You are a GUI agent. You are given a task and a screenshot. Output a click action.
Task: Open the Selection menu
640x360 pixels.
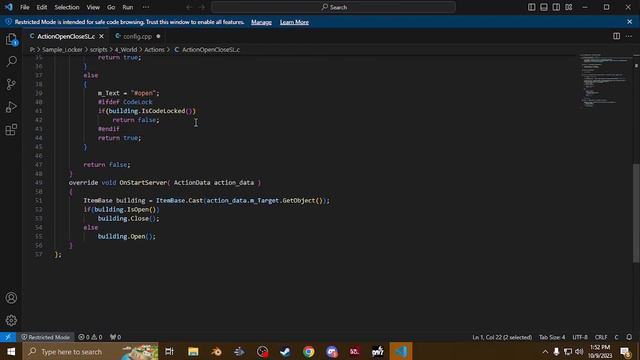click(67, 7)
